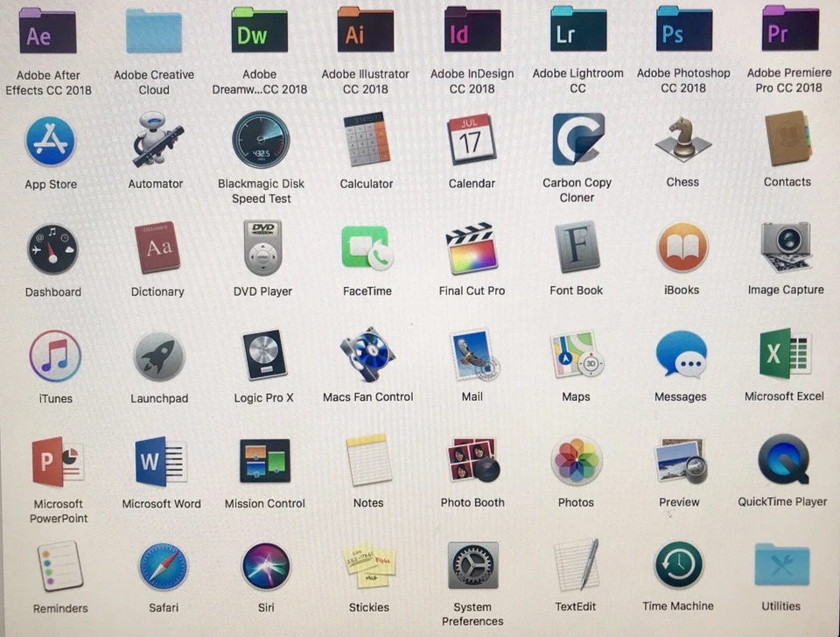Select the QuickTime Player icon
840x637 pixels.
point(783,459)
